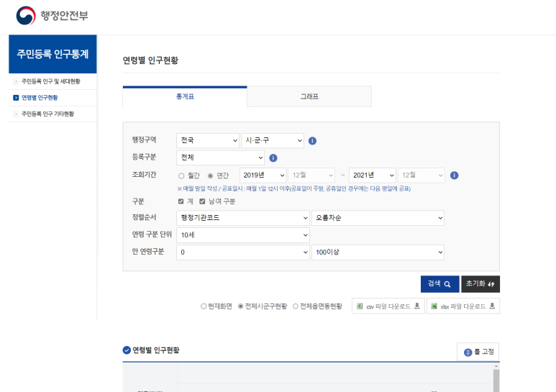Click the 검색 button

point(439,284)
